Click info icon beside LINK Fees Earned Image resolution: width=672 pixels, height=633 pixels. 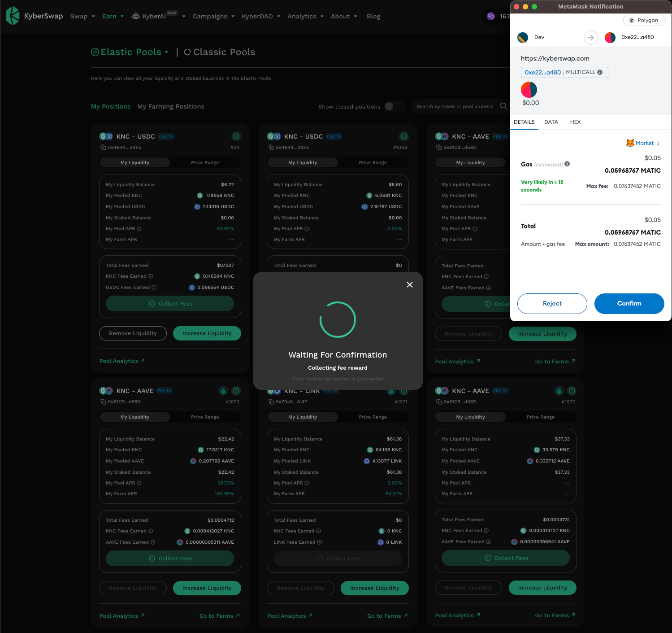319,542
